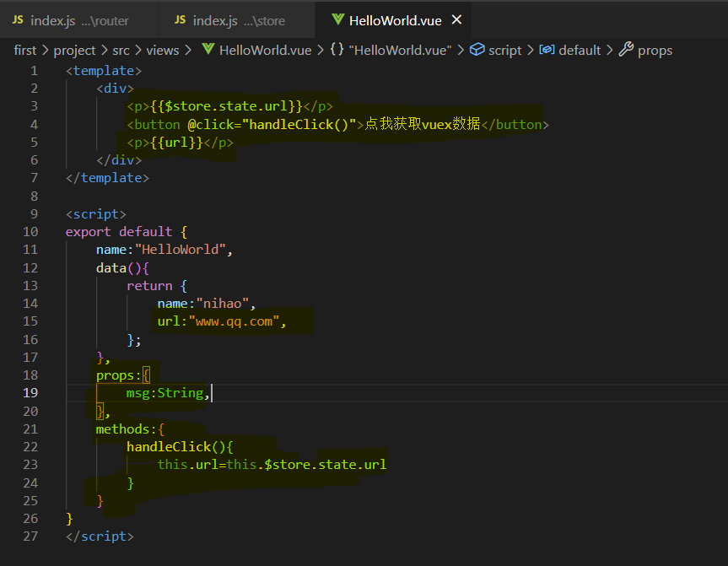Viewport: 728px width, 566px height.
Task: Click '<script>' opening tag on line 9
Action: pos(95,214)
